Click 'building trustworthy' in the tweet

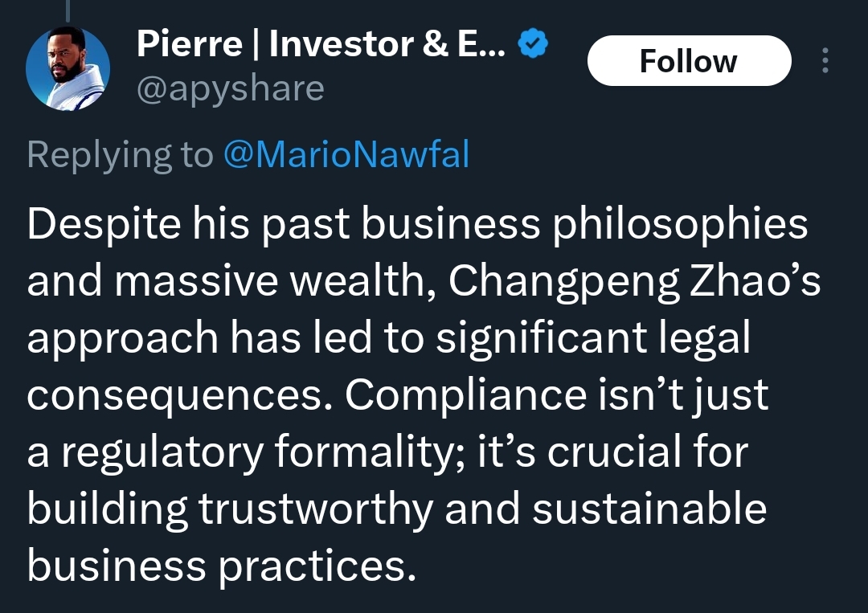point(231,509)
